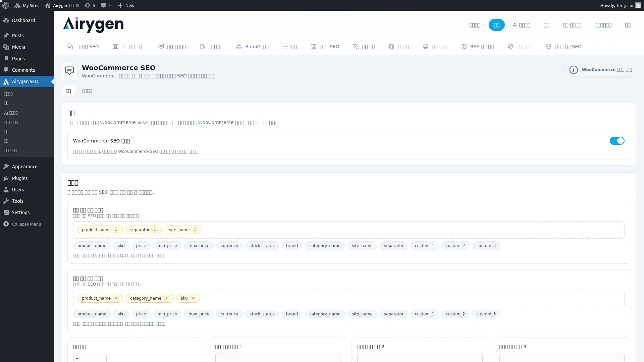Open the image SEO tab with picture icon
Viewport: 644px width, 362px height.
click(325, 47)
